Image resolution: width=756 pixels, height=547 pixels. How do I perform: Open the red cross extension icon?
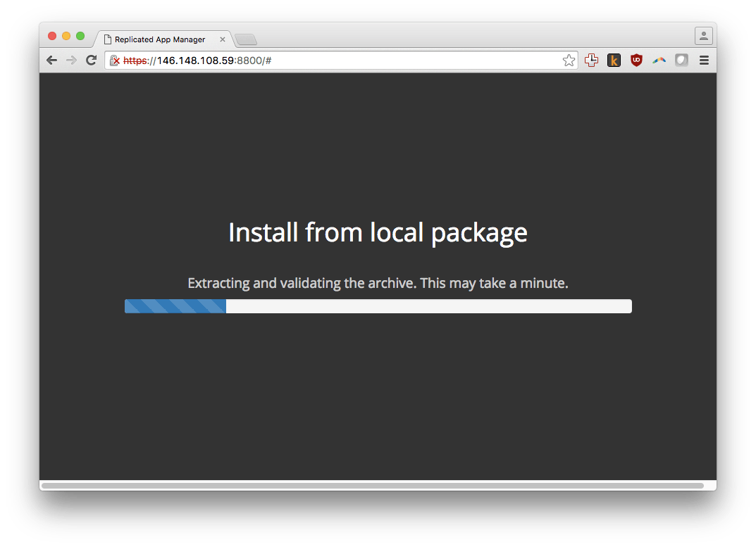click(x=592, y=61)
